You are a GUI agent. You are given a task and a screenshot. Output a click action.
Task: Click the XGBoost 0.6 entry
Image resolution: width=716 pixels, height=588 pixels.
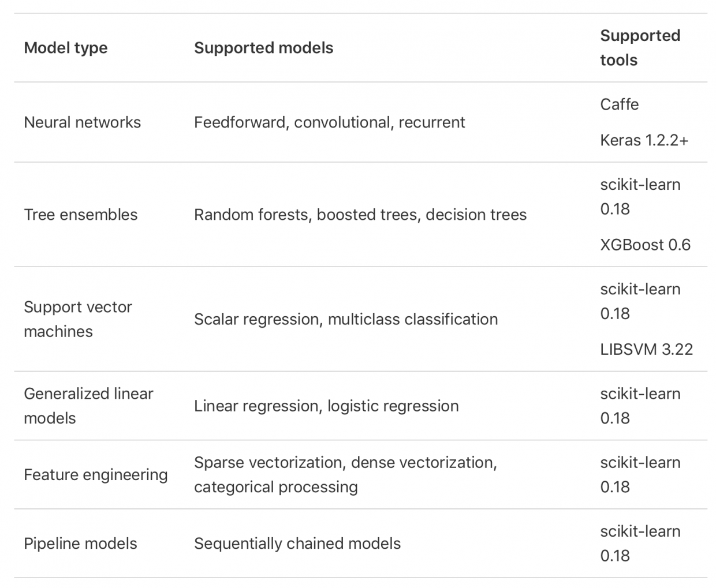(645, 245)
